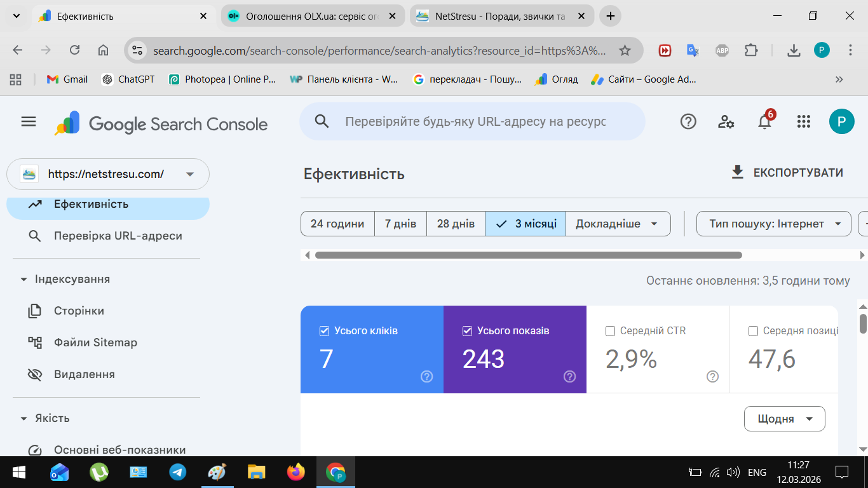Uncheck the Усього кліків checkbox
This screenshot has width=868, height=488.
(x=325, y=331)
